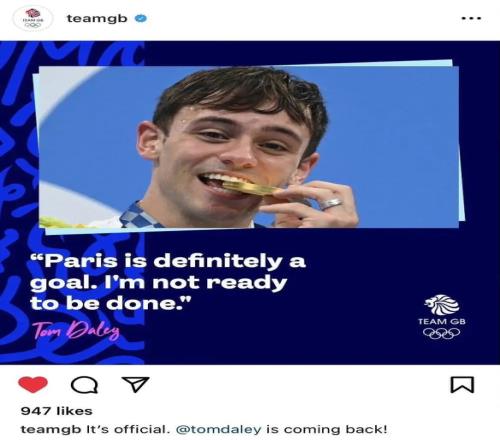
Task: Click the Team GB lion logo in image
Action: pos(442,305)
